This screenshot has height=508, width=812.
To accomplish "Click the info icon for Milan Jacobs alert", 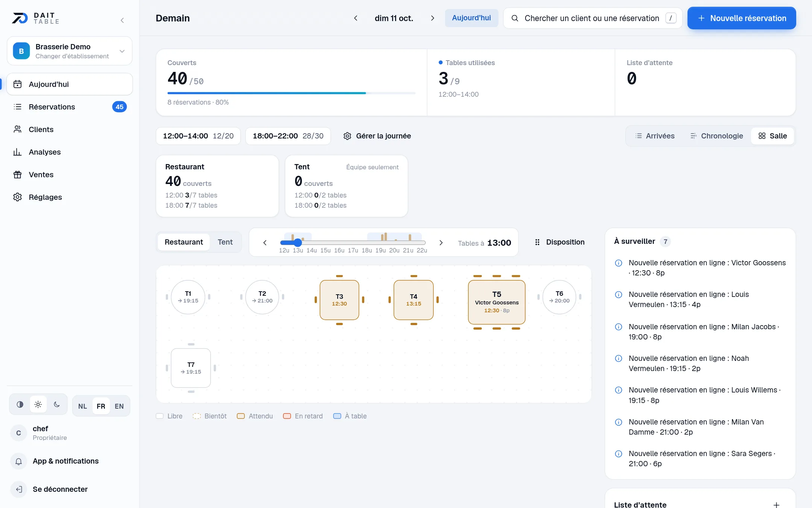I will (618, 327).
